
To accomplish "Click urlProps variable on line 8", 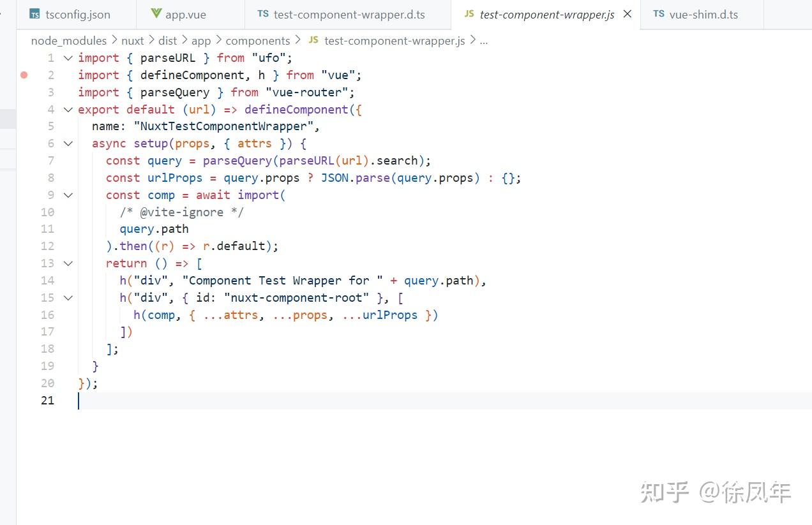I will 175,178.
